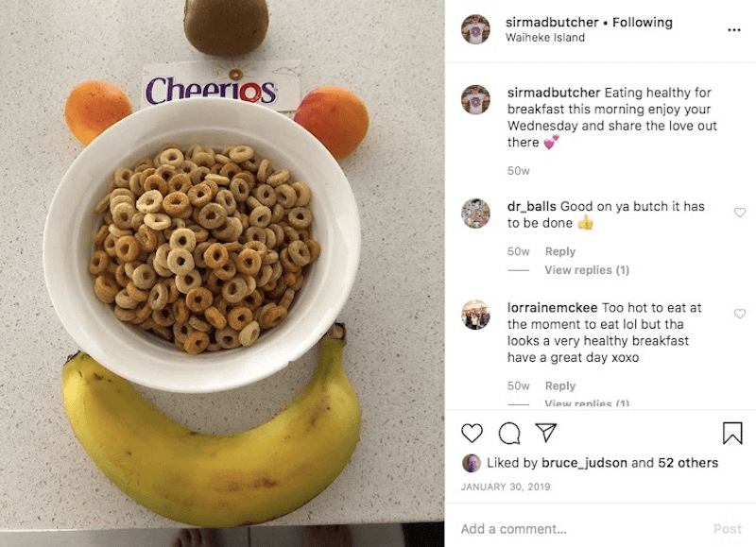The image size is (756, 547).
Task: Open the Waiheke Island location link
Action: 545,37
